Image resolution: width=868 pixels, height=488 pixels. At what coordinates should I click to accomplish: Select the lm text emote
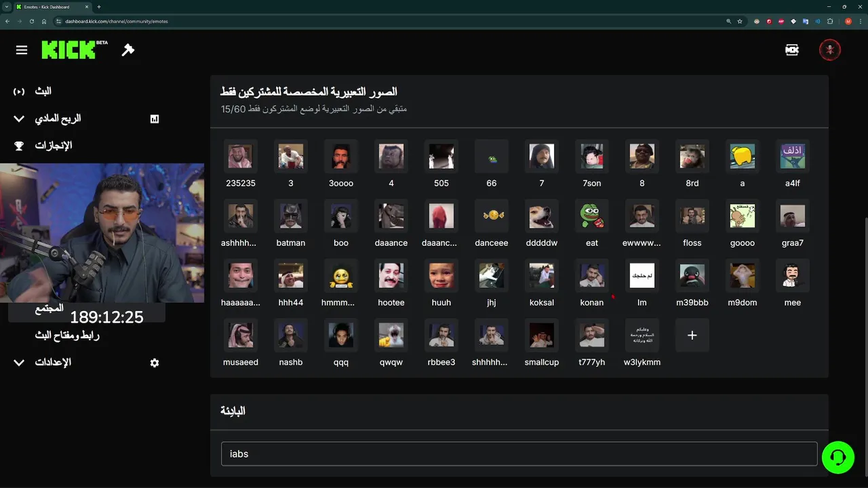pos(642,276)
